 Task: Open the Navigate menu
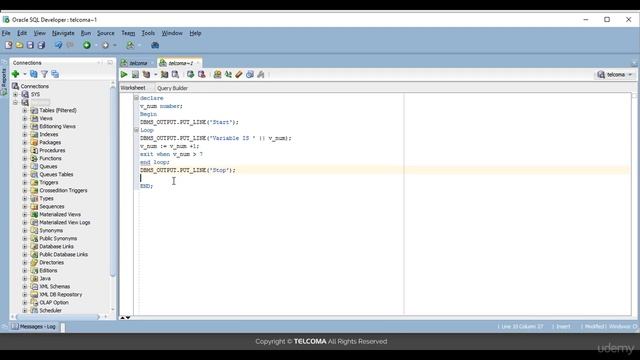click(x=63, y=33)
